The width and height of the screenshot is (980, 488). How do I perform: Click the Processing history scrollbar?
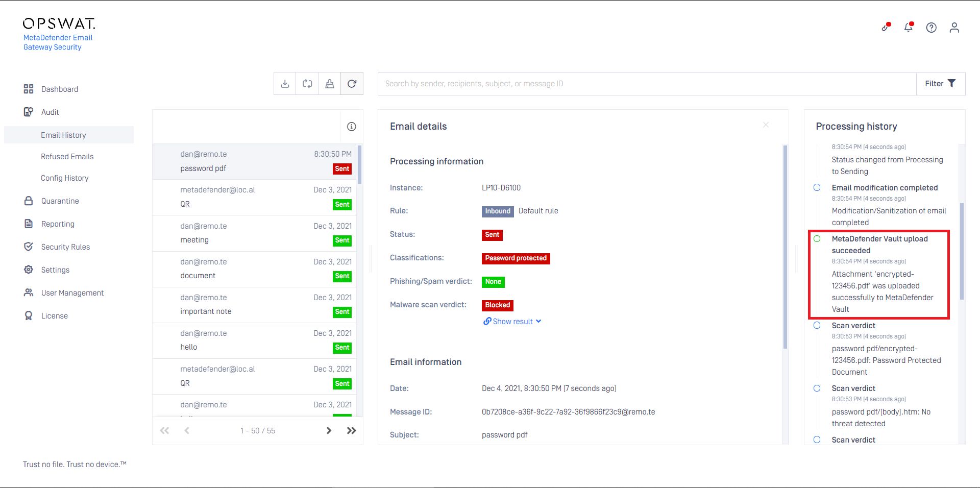click(962, 251)
